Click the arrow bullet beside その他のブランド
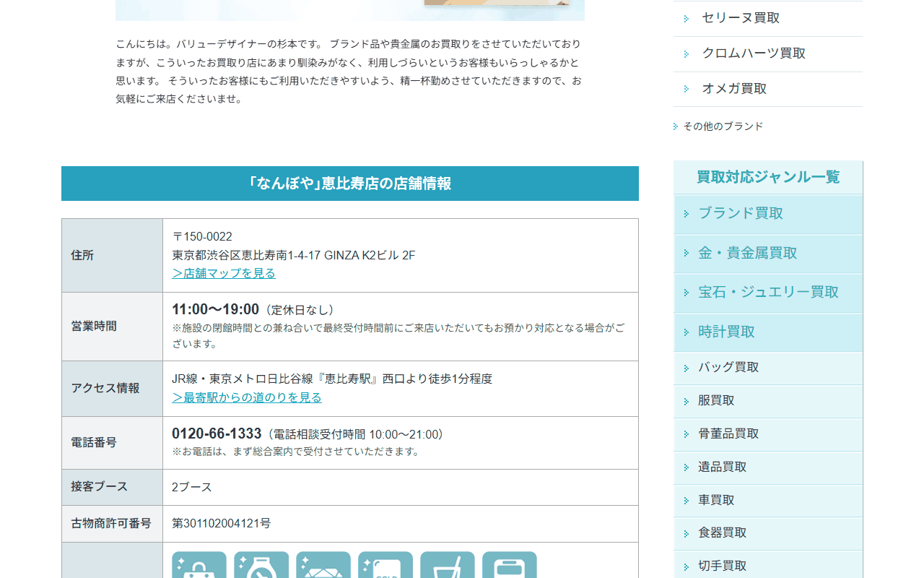This screenshot has width=924, height=578. point(676,126)
